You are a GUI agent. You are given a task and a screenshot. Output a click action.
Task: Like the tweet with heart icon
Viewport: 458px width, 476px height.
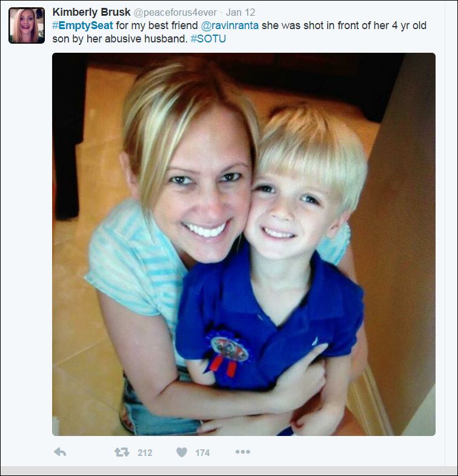(182, 452)
